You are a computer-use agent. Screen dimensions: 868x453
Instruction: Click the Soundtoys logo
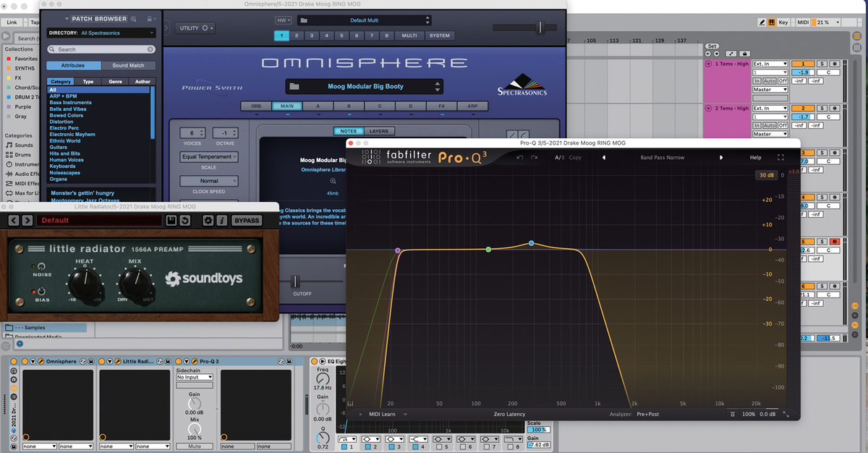[203, 279]
